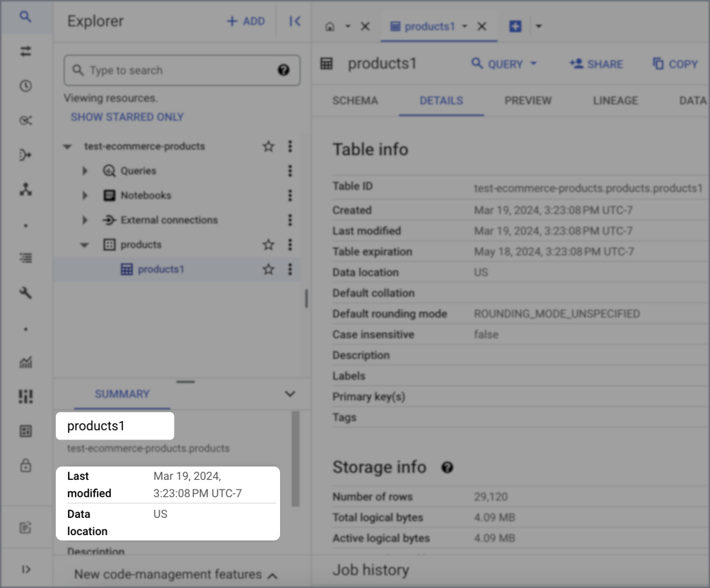Open Scheduled queries via the clock icon

point(25,86)
